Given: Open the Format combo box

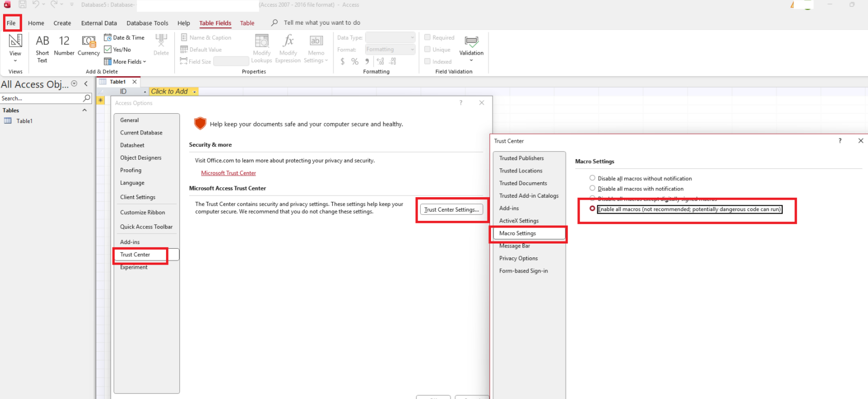Looking at the screenshot, I should [x=390, y=49].
